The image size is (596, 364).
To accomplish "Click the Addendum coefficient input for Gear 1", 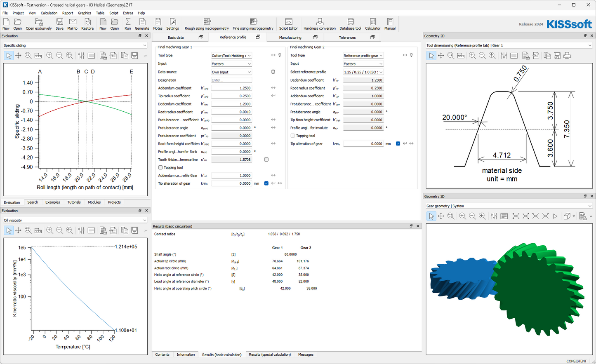I will pos(231,88).
